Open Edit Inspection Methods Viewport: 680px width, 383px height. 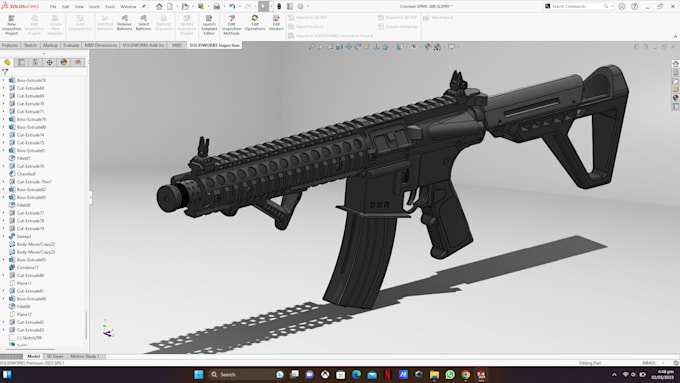click(232, 25)
